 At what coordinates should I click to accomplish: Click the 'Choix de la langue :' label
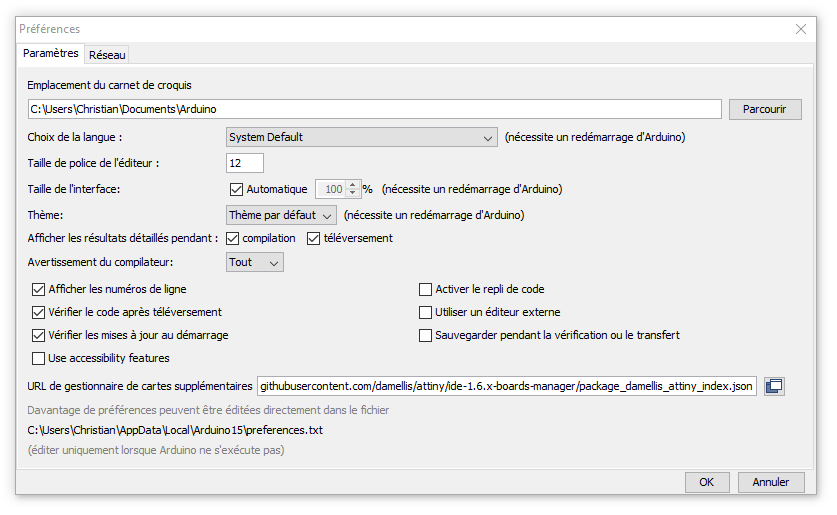tap(75, 137)
